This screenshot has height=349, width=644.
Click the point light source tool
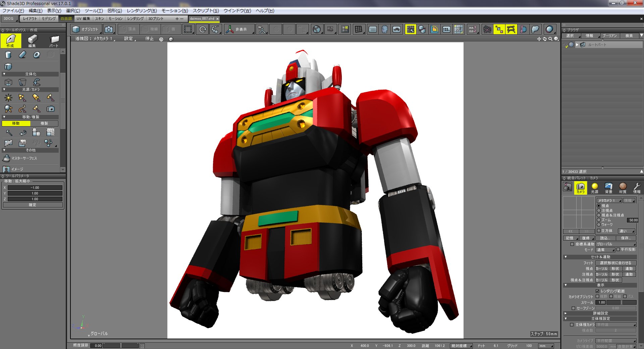tap(8, 98)
